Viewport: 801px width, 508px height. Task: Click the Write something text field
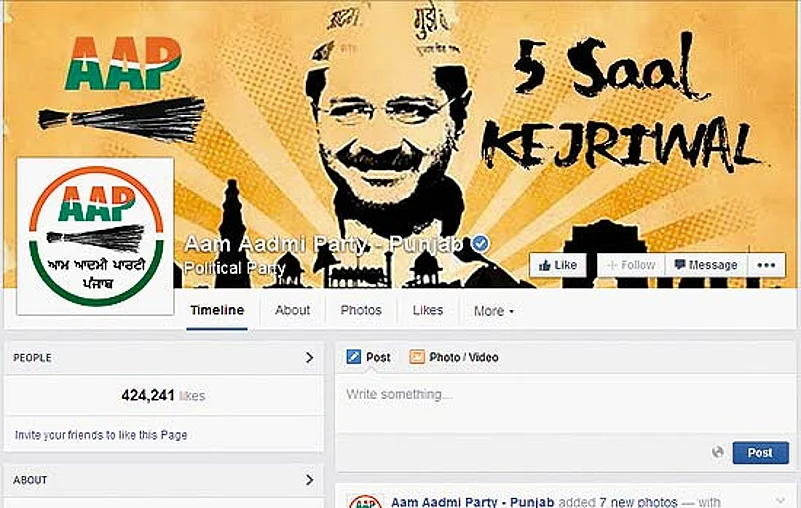point(566,404)
